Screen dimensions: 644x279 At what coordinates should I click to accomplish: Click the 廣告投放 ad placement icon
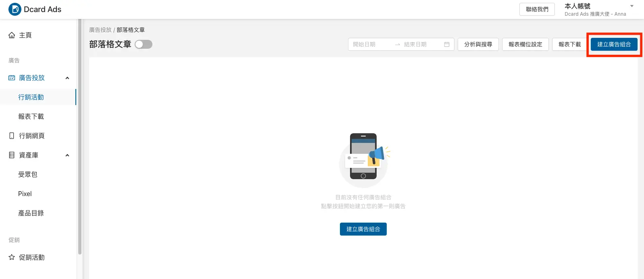tap(12, 78)
